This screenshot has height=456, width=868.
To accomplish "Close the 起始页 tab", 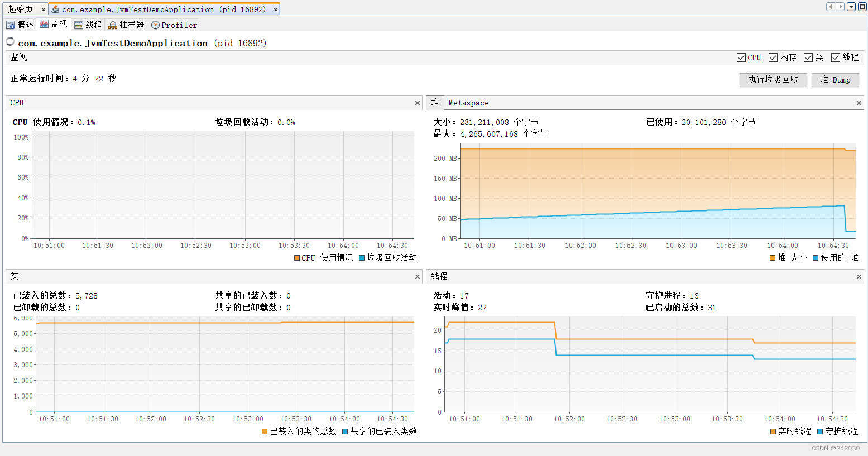I will click(43, 9).
